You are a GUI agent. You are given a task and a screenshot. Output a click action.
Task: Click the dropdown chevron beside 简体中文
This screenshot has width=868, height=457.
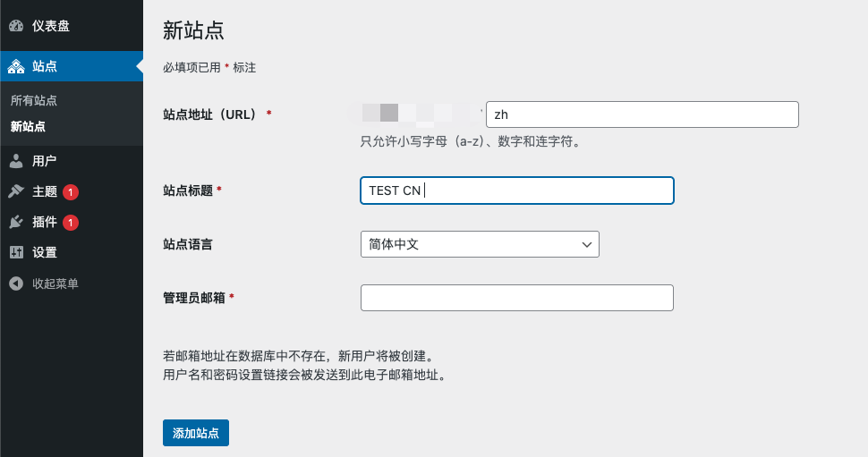click(587, 244)
